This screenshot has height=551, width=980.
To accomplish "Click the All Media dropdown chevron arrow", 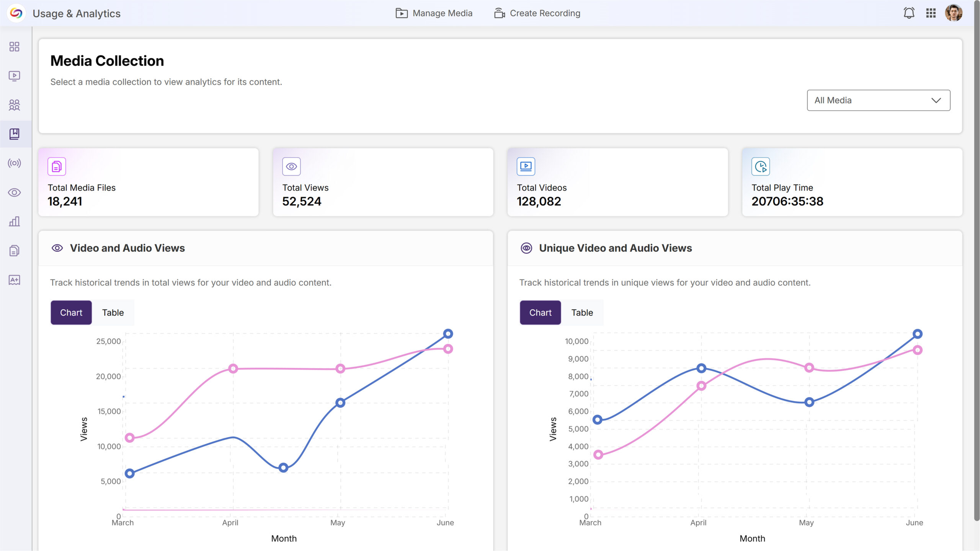I will click(936, 100).
